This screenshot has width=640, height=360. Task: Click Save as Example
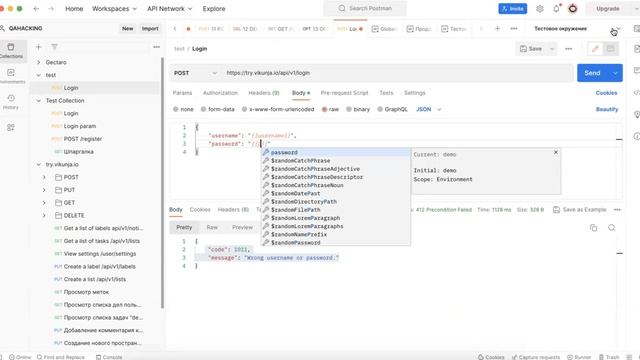[x=580, y=210]
